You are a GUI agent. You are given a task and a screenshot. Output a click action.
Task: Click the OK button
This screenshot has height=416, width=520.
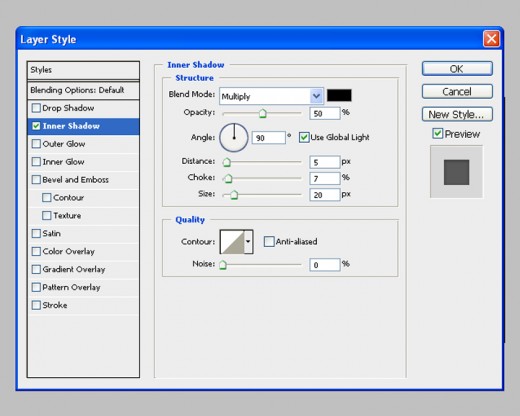457,69
